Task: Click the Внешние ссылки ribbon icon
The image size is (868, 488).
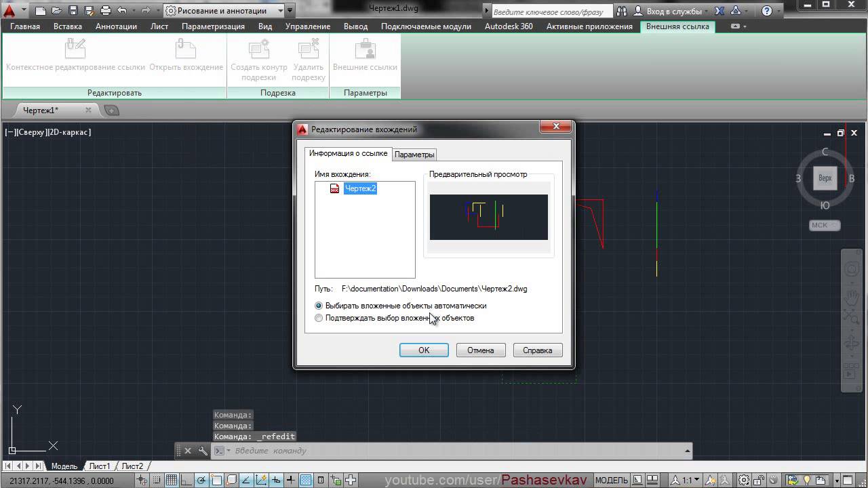Action: [x=365, y=49]
